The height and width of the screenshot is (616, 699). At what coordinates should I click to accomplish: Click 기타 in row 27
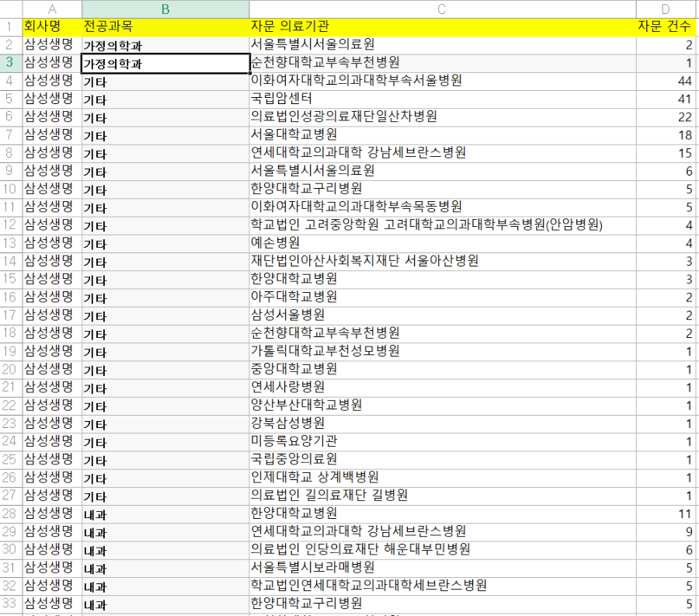point(165,496)
